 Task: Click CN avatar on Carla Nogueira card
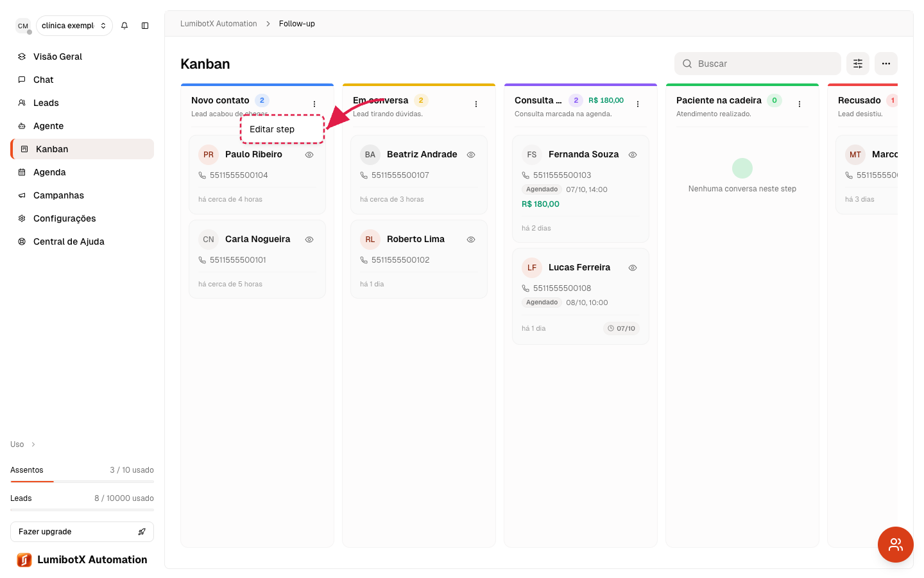pos(209,240)
